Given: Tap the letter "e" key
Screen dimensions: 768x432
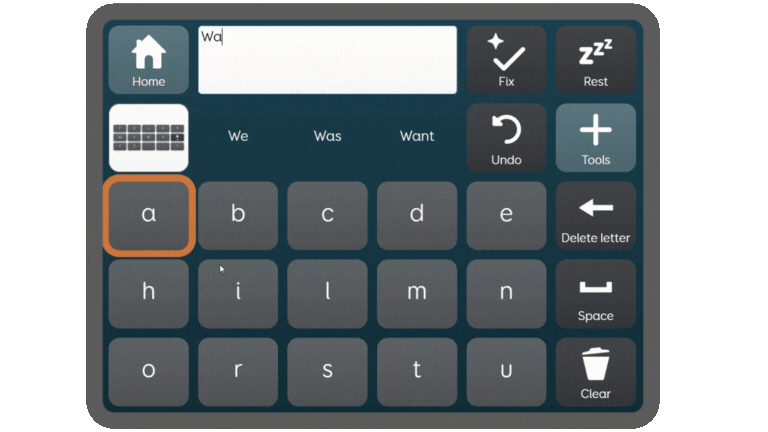Looking at the screenshot, I should click(x=506, y=216).
